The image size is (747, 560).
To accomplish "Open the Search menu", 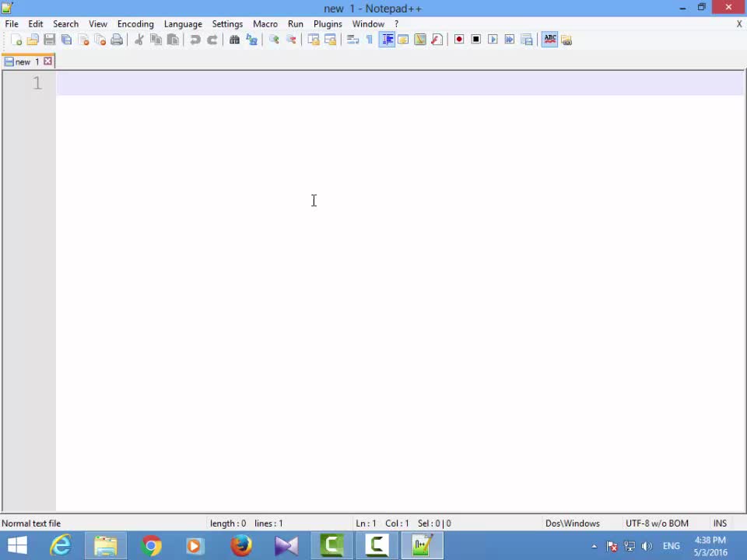I will click(x=65, y=24).
